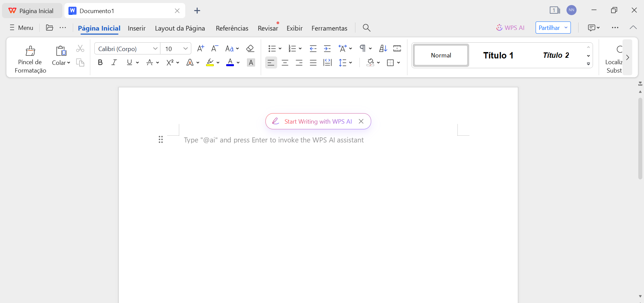The height and width of the screenshot is (303, 644).
Task: Open the Ferramentas tab
Action: tap(329, 28)
